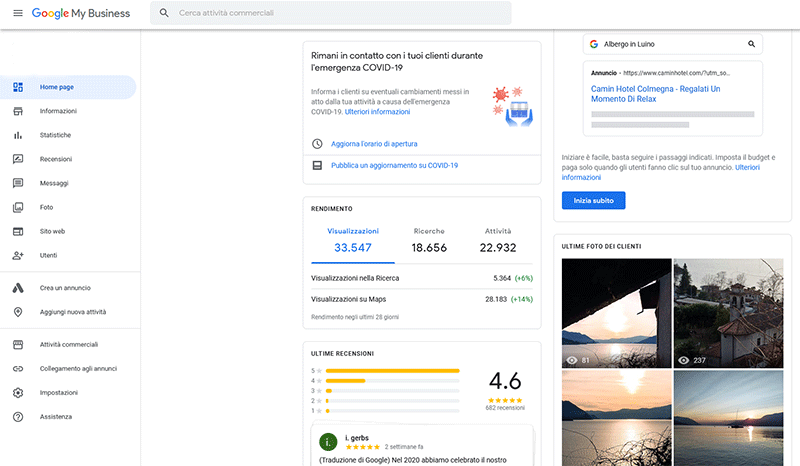Viewport: 800px width, 466px height.
Task: Click the Statistiche bar chart icon
Action: [18, 135]
